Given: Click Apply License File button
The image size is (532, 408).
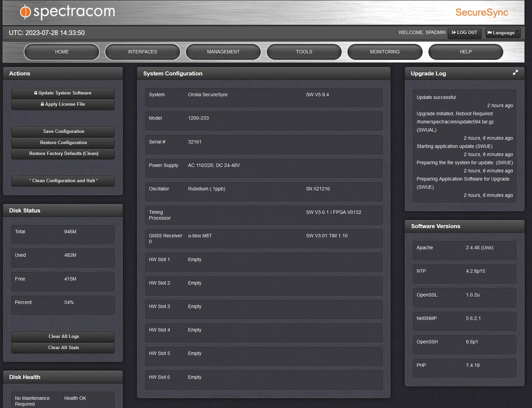Looking at the screenshot, I should (x=63, y=104).
